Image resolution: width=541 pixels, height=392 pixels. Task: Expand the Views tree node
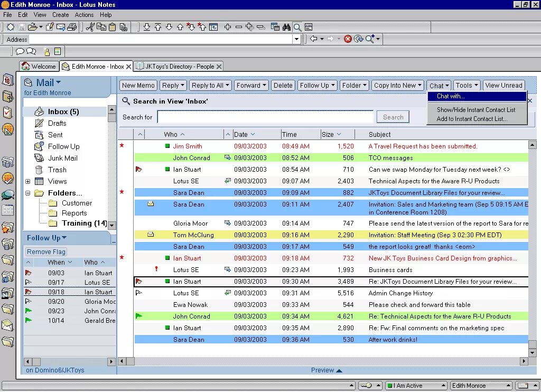28,182
